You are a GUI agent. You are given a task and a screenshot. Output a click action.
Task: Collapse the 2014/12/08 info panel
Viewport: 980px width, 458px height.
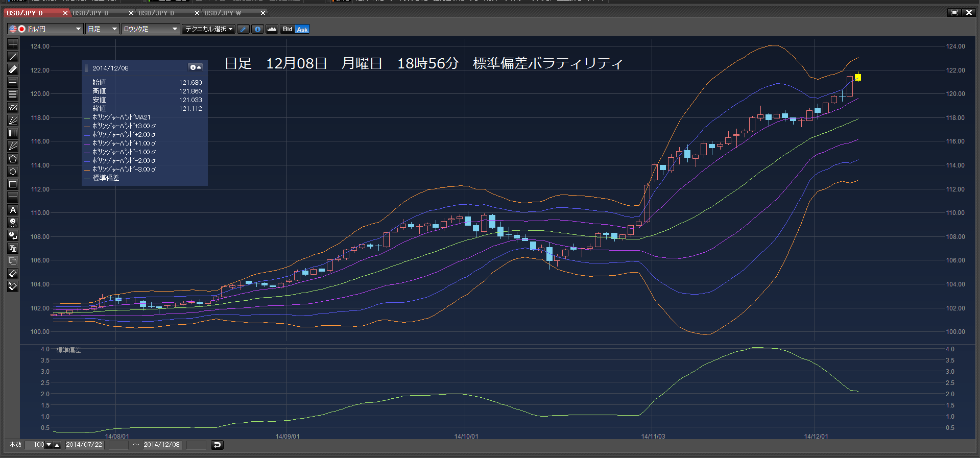pos(196,67)
